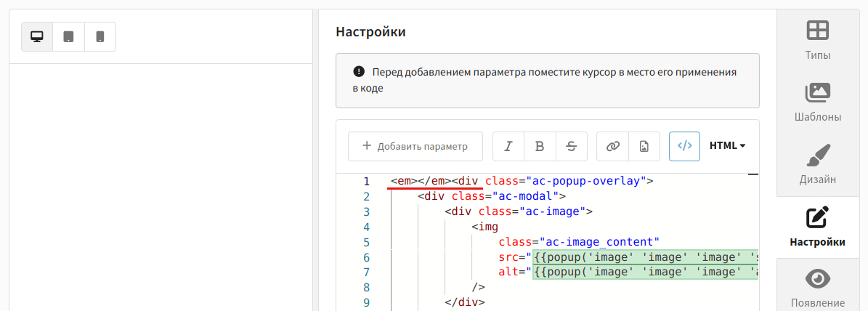The height and width of the screenshot is (311, 868).
Task: Open the Появление tab
Action: tap(818, 288)
